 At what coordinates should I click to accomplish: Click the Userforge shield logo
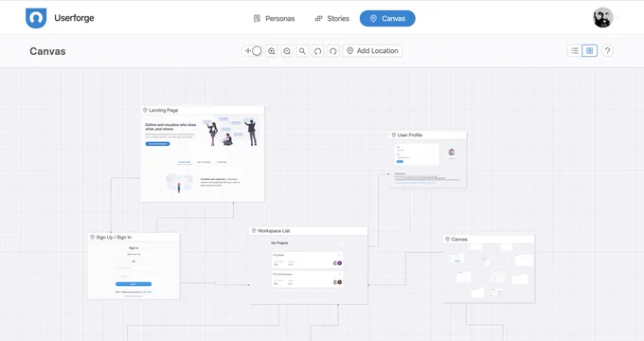pyautogui.click(x=36, y=18)
